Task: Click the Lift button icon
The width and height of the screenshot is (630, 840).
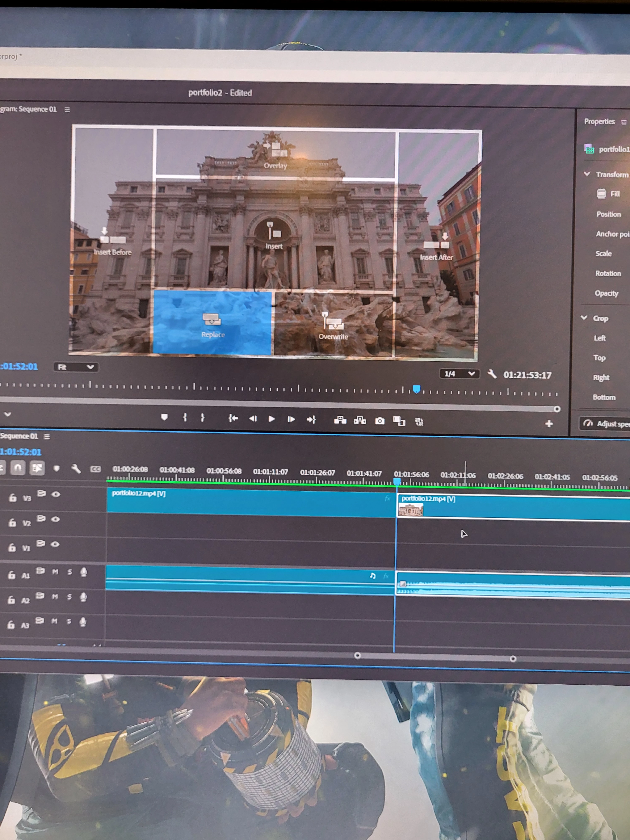Action: click(340, 420)
